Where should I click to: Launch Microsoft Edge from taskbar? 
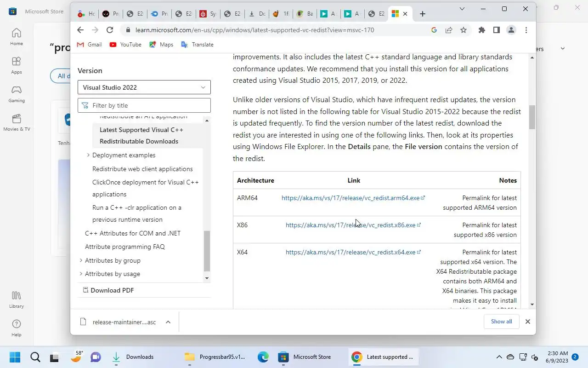click(x=263, y=357)
